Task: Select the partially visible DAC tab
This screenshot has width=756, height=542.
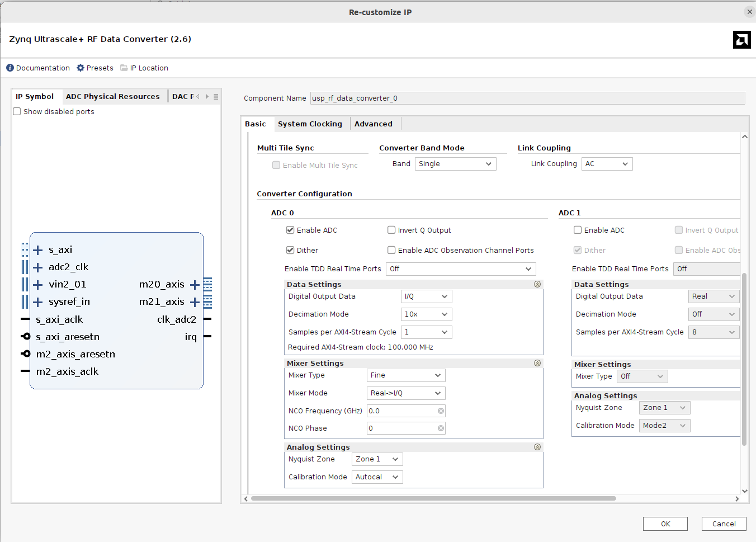Action: pos(182,97)
